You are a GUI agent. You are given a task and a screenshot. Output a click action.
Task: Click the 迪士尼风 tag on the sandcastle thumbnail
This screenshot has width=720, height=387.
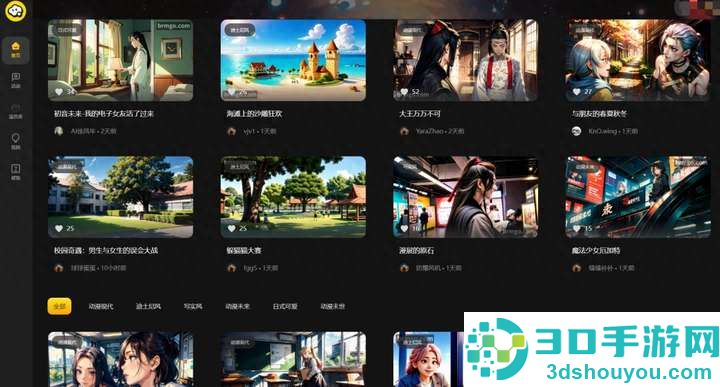tap(240, 30)
